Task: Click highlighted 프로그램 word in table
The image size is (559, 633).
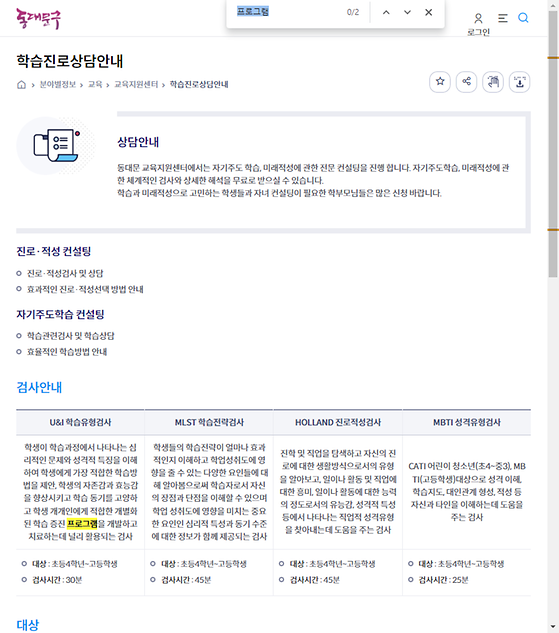Action: coord(82,524)
